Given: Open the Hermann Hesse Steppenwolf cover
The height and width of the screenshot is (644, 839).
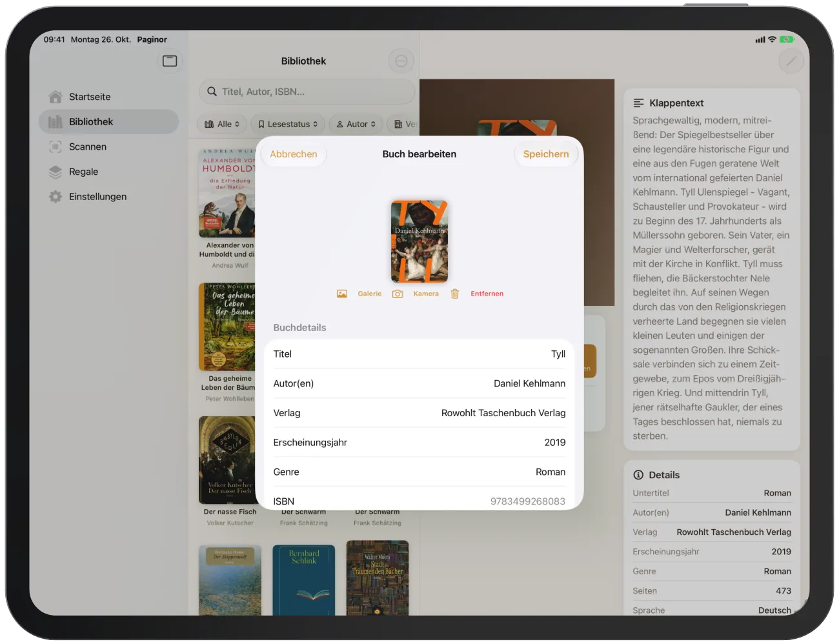Looking at the screenshot, I should (x=230, y=580).
